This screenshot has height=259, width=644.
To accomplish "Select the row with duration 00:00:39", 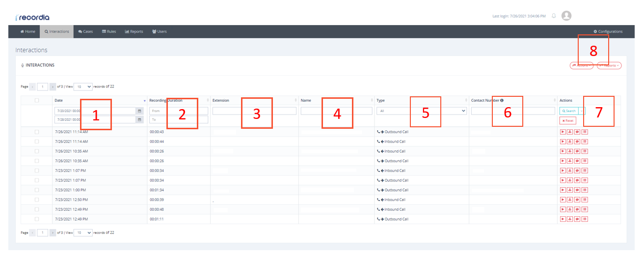I will (x=37, y=200).
